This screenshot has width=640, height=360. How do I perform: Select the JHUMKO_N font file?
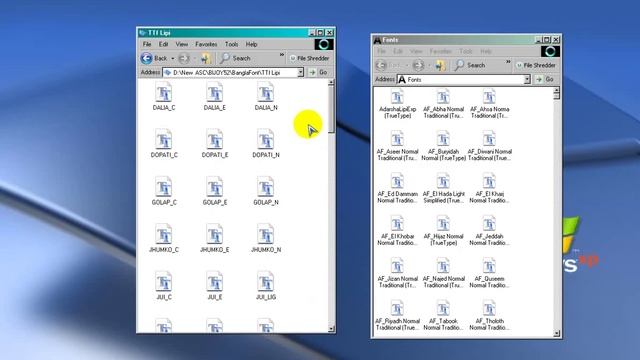266,238
